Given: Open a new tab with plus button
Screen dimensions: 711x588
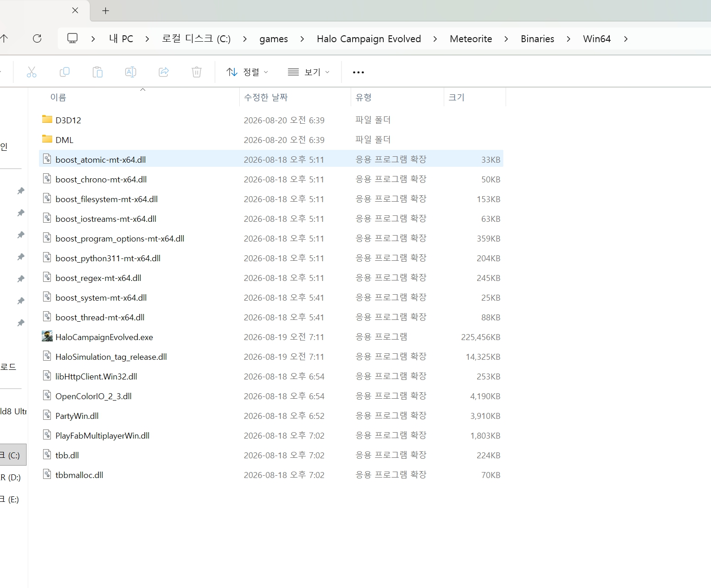Looking at the screenshot, I should [105, 11].
